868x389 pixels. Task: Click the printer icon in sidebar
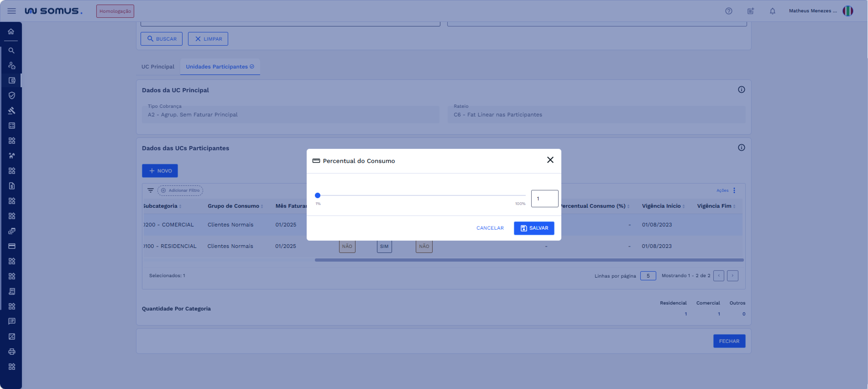click(11, 352)
